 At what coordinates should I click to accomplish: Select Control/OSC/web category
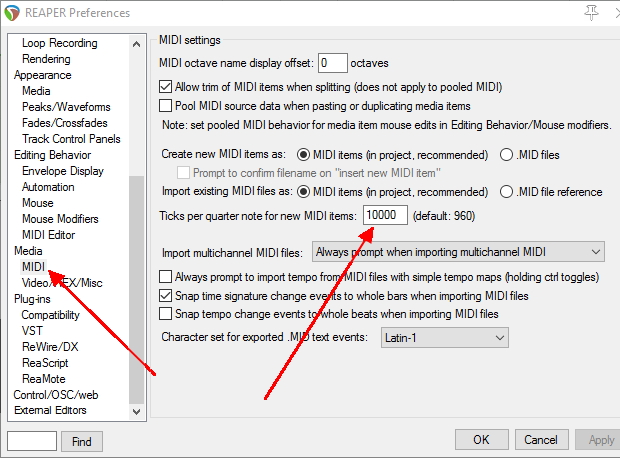click(x=56, y=395)
